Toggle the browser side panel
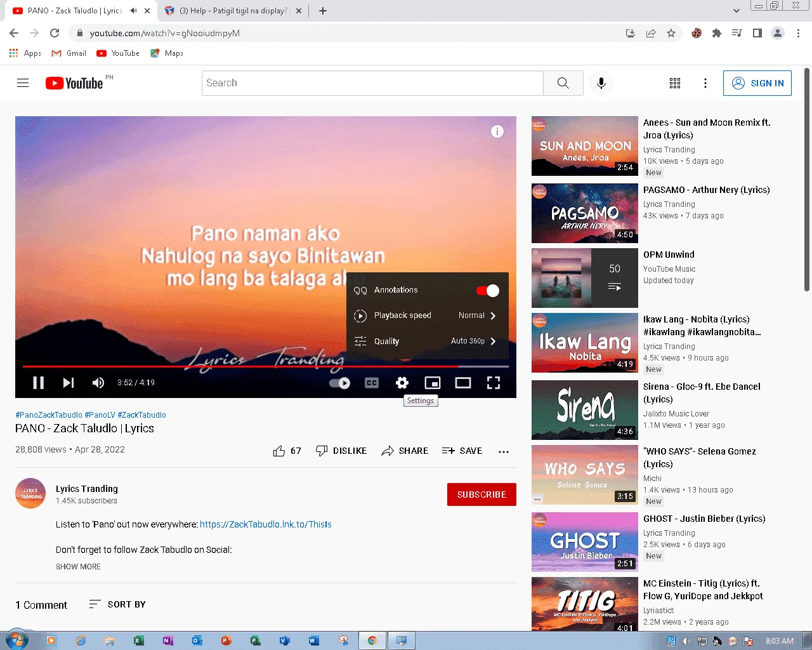812x650 pixels. (757, 33)
